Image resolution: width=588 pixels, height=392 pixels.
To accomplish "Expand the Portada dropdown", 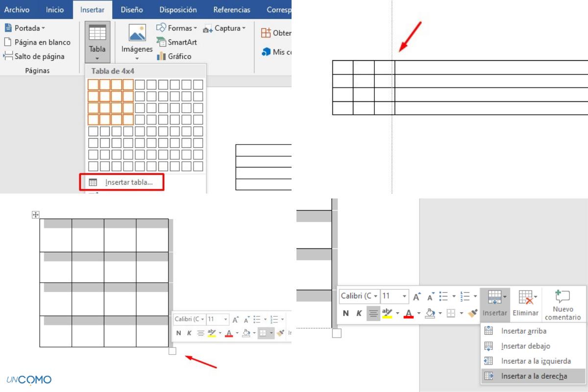I will point(24,28).
